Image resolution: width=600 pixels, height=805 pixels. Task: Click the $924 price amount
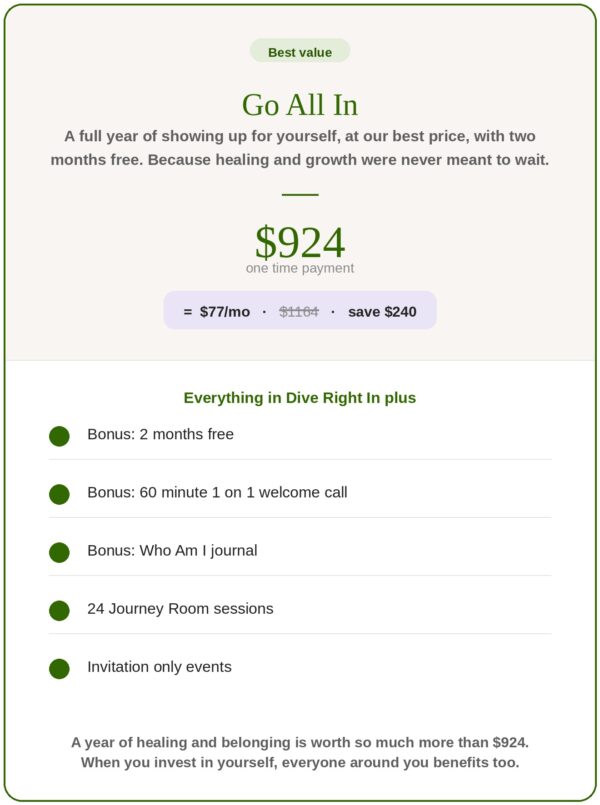pyautogui.click(x=300, y=241)
